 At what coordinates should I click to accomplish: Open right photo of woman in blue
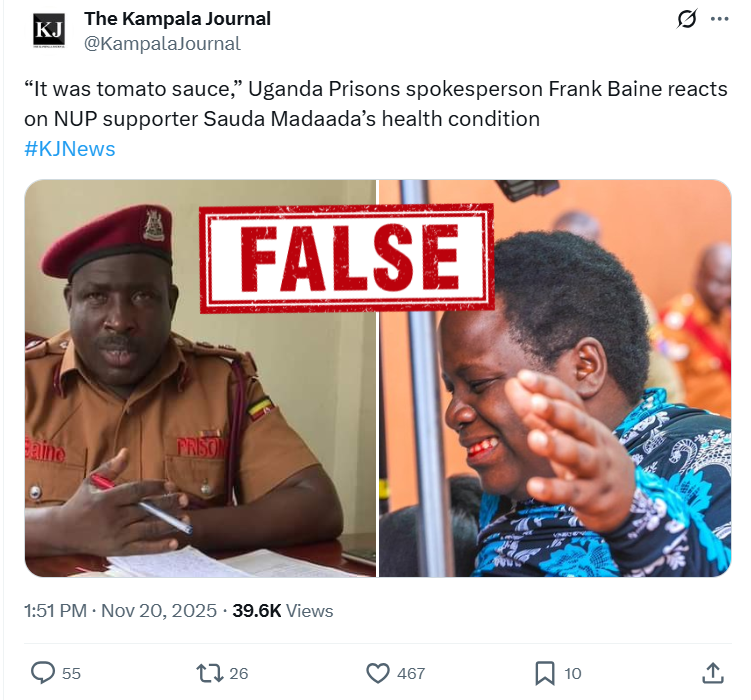[555, 378]
